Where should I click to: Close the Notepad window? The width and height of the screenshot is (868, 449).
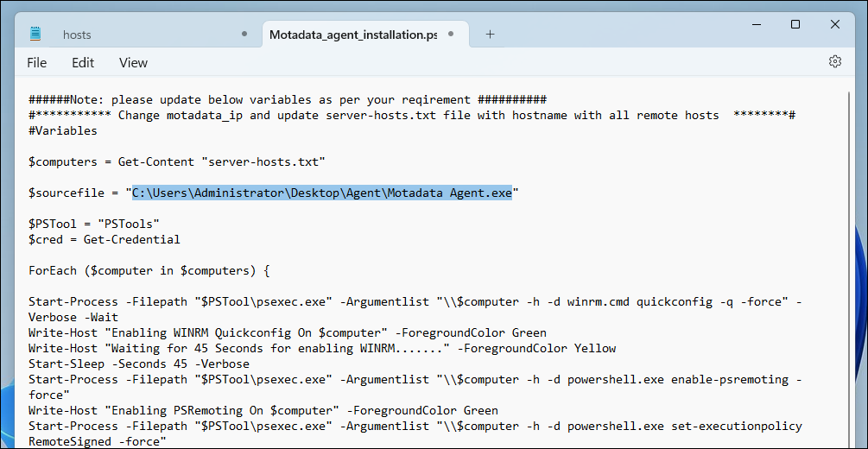(x=835, y=24)
